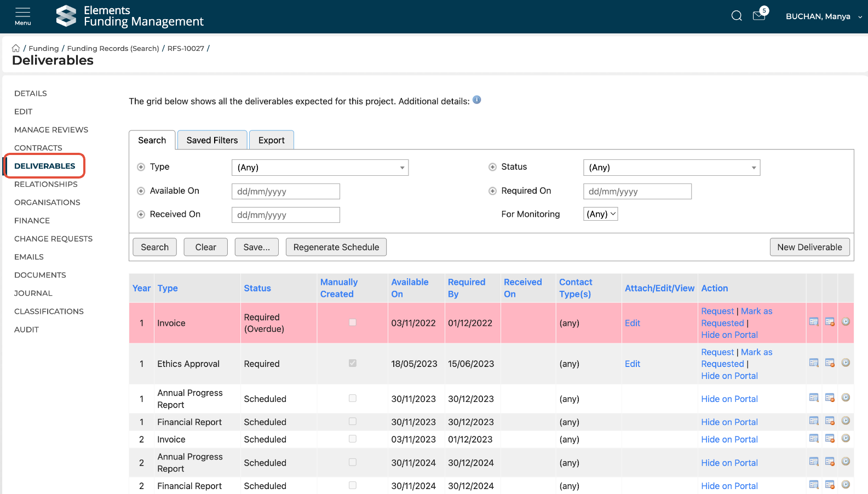Click the clock icon for Annual Progress Report year 1

coord(846,398)
